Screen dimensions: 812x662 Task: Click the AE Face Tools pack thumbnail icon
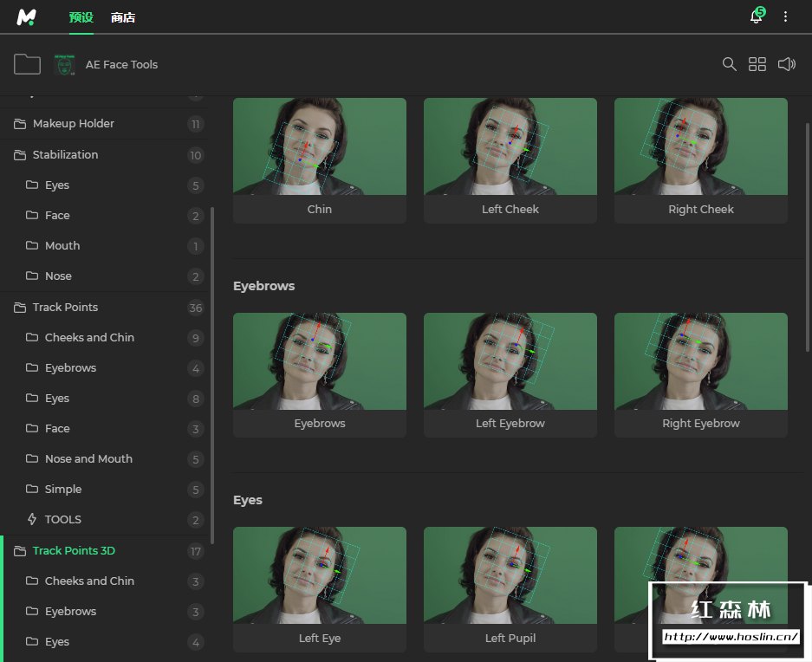tap(65, 64)
